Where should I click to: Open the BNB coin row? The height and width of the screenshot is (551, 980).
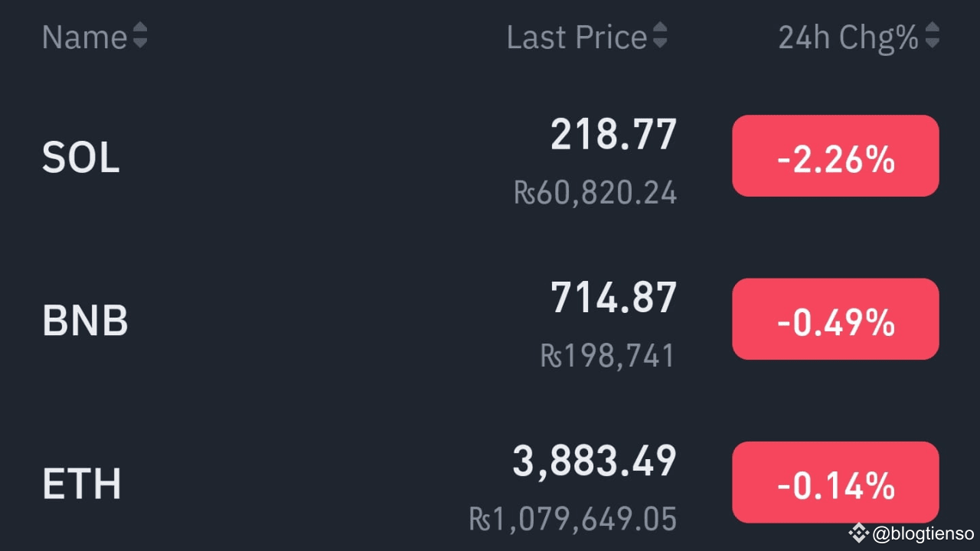85,321
